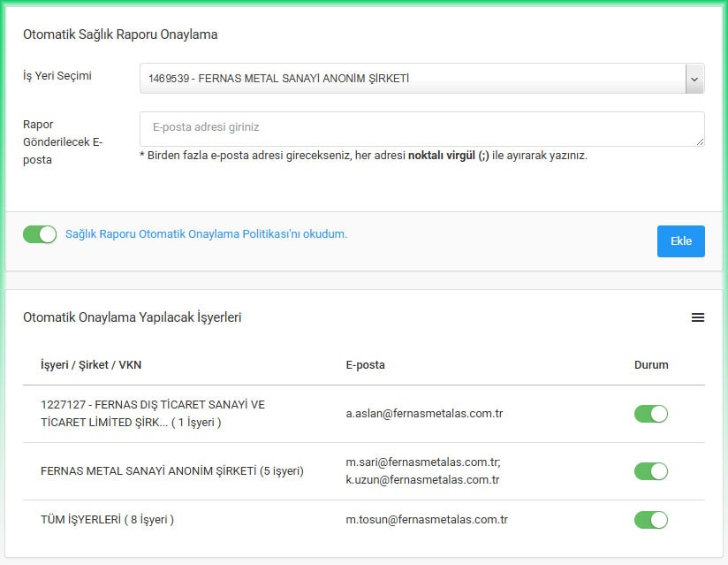Click the a.aslan@fernasmetalas.com.tr email
The image size is (728, 565).
(424, 414)
